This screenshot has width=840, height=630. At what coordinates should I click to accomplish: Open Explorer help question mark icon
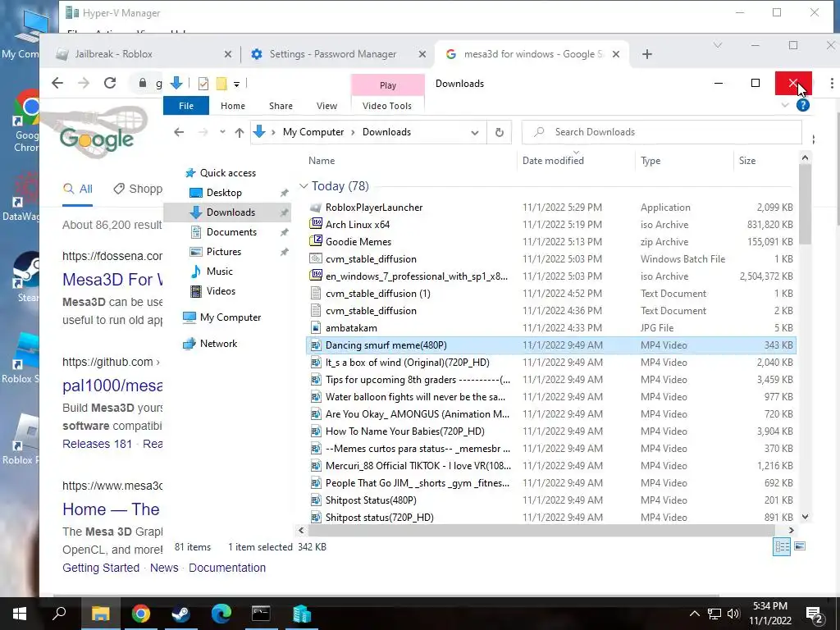coord(802,105)
